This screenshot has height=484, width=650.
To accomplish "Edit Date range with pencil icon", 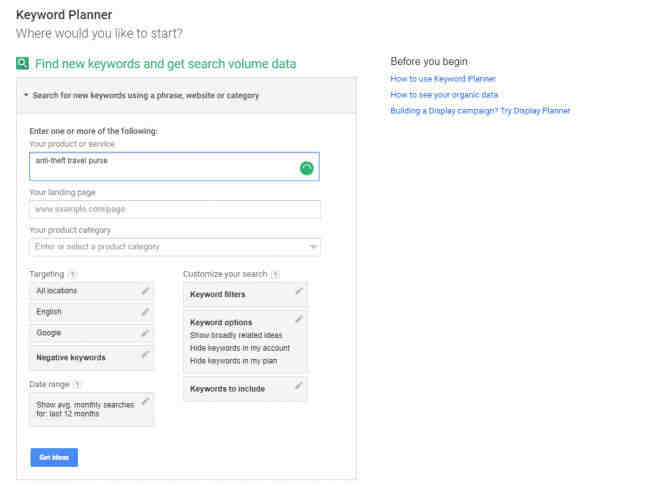I will [x=145, y=401].
